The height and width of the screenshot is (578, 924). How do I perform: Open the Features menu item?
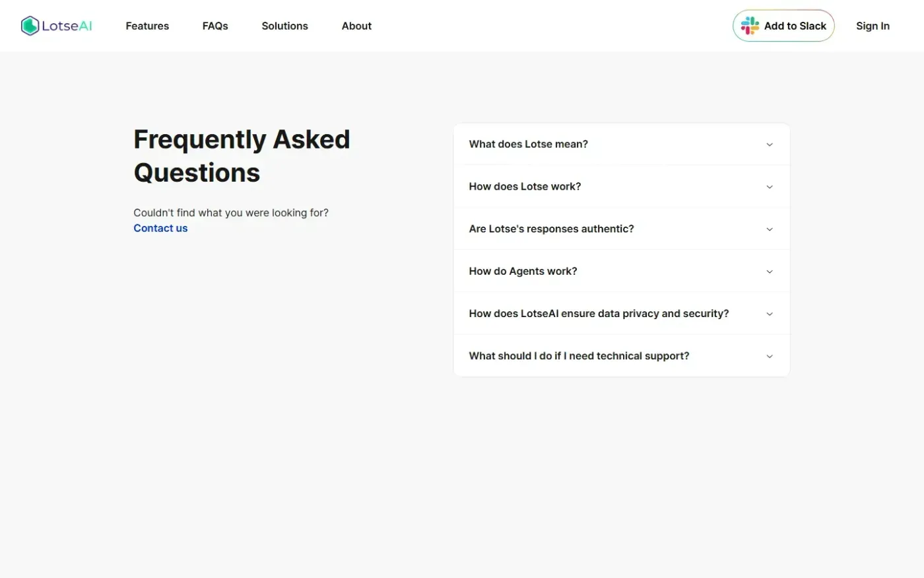click(x=147, y=26)
